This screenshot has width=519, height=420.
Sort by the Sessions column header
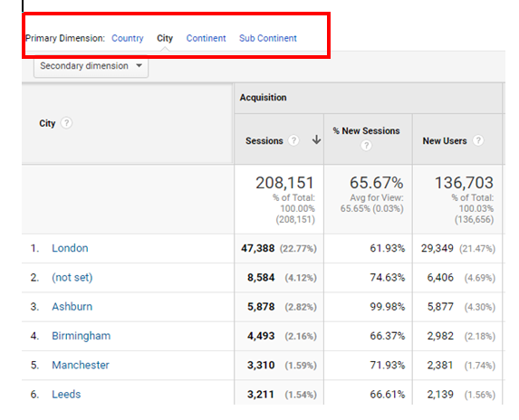tap(264, 140)
